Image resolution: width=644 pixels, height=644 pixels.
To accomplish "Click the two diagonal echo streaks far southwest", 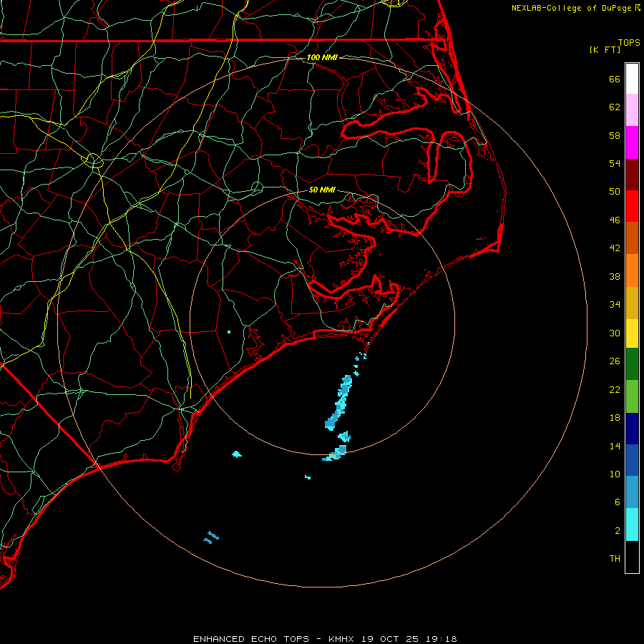I will [211, 537].
